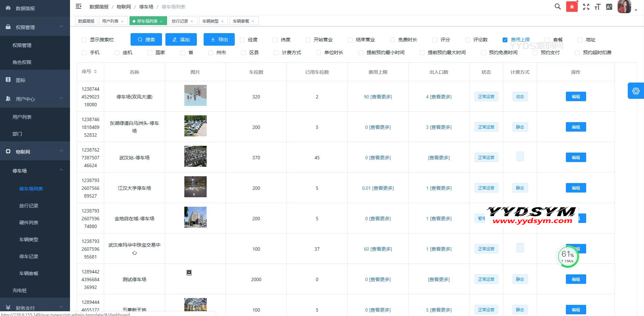Uncheck the 费用上限 column checkbox
Image resolution: width=644 pixels, height=316 pixels.
(x=505, y=40)
